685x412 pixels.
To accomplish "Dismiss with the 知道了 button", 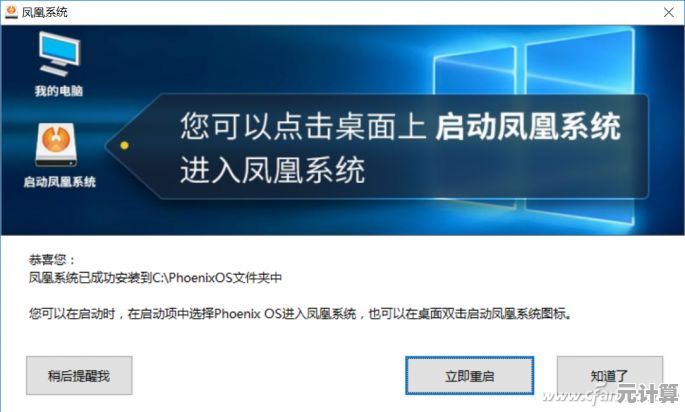I will point(609,375).
